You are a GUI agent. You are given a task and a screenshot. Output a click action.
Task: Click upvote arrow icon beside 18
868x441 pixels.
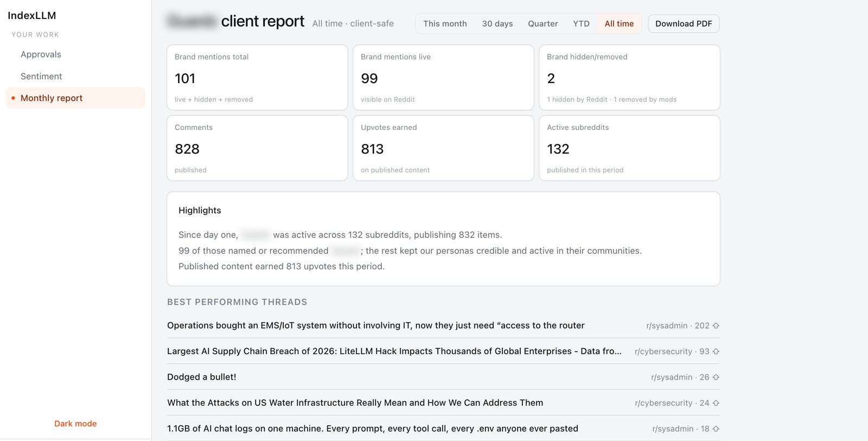point(716,429)
